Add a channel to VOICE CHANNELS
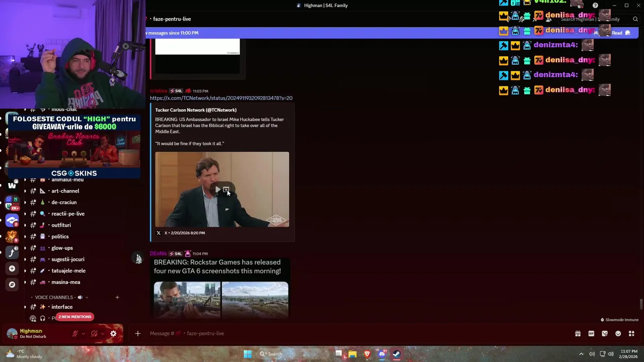Screen dimensions: 644x362 (x=117, y=297)
